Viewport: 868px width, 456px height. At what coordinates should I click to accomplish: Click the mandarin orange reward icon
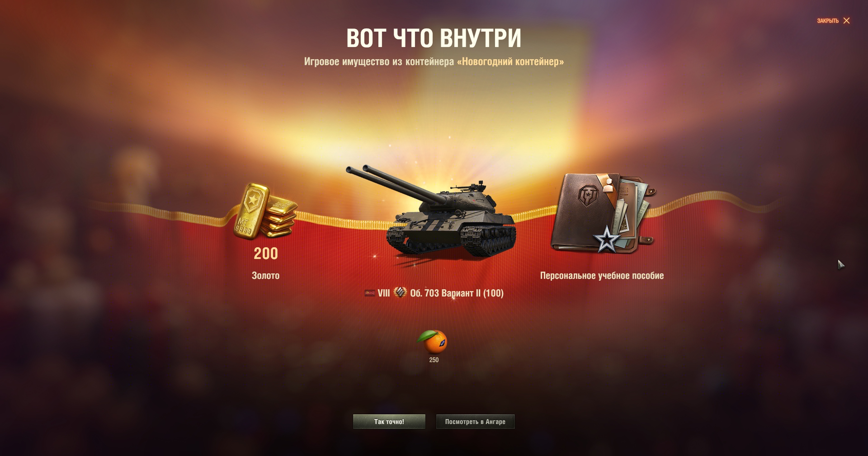click(x=432, y=342)
